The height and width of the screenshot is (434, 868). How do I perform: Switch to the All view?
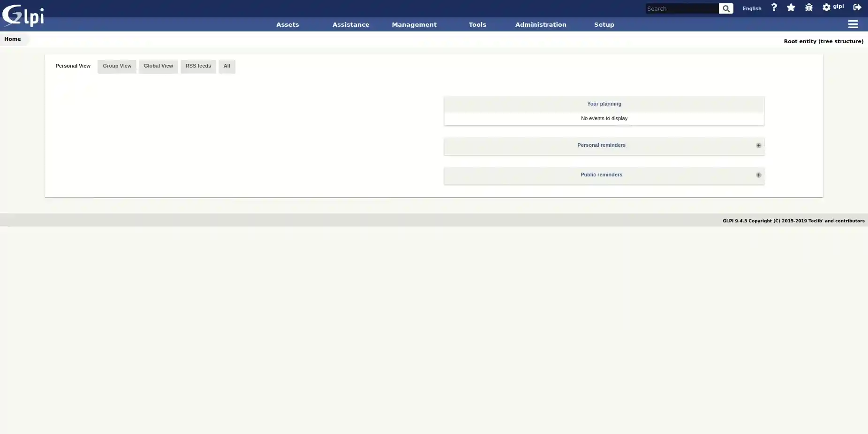tap(227, 66)
